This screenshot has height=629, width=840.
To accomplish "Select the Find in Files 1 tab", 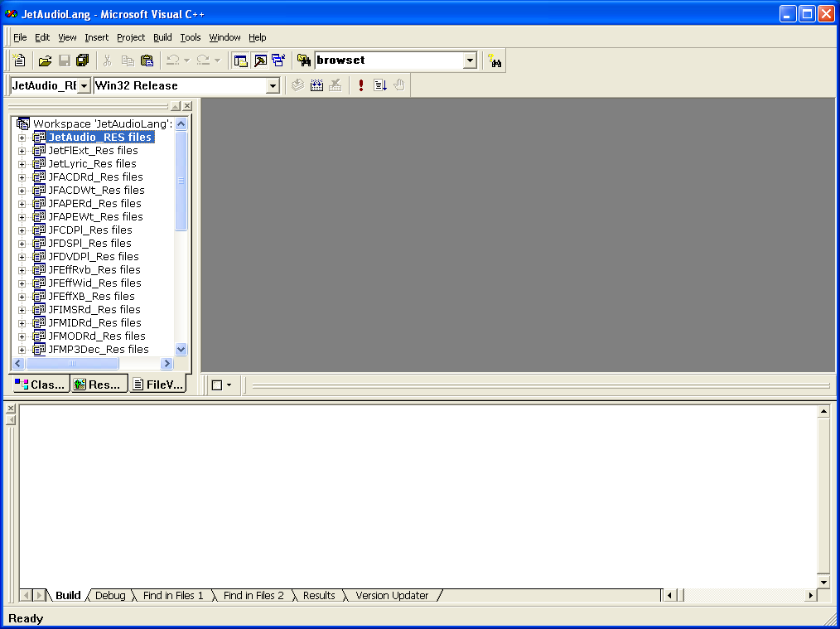I will 173,595.
